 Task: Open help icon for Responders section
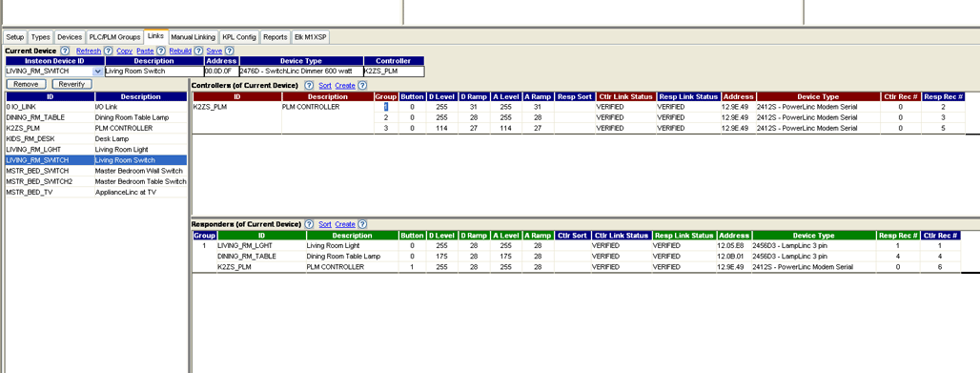(x=309, y=224)
